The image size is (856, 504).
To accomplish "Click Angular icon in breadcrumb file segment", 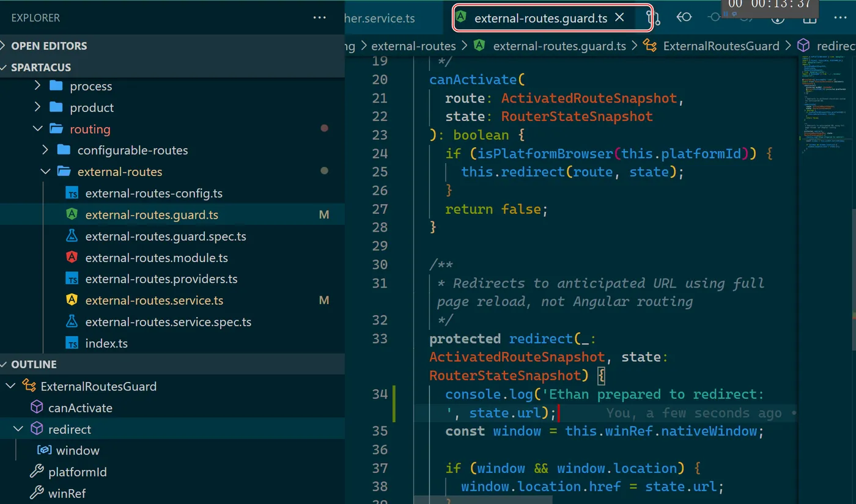I will tap(480, 45).
